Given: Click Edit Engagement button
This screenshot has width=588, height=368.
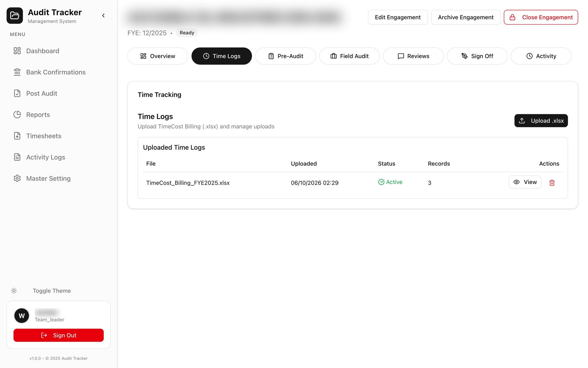Looking at the screenshot, I should (398, 17).
